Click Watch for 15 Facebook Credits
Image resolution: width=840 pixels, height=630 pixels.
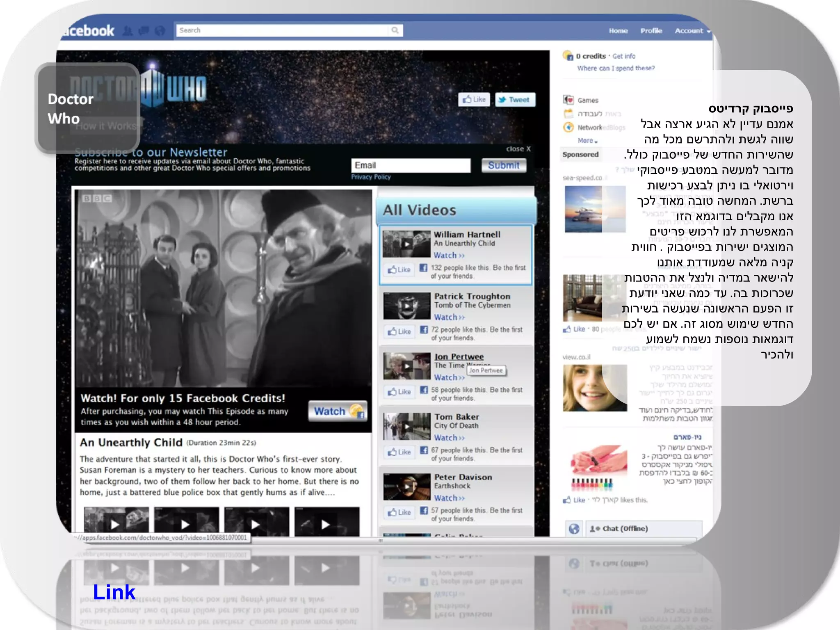pos(337,411)
